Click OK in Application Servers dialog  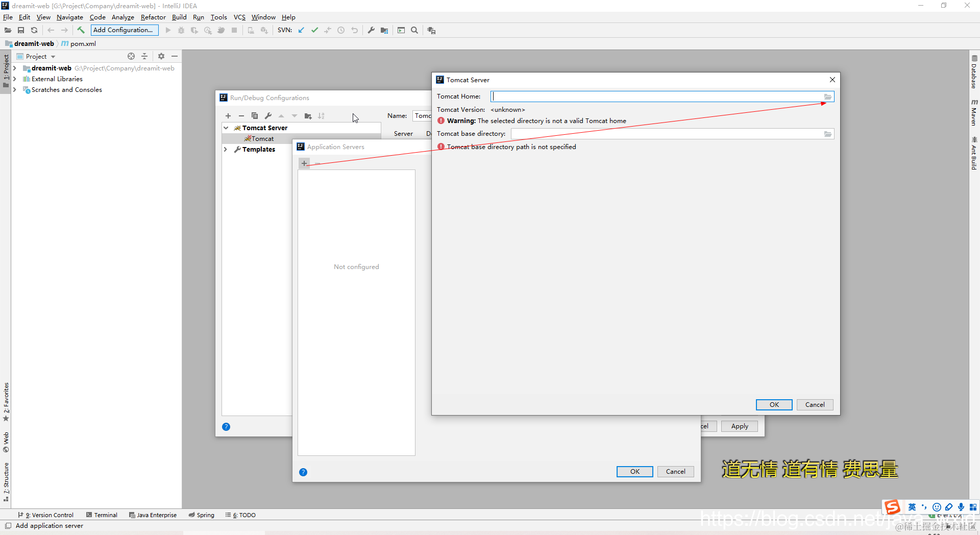click(635, 471)
